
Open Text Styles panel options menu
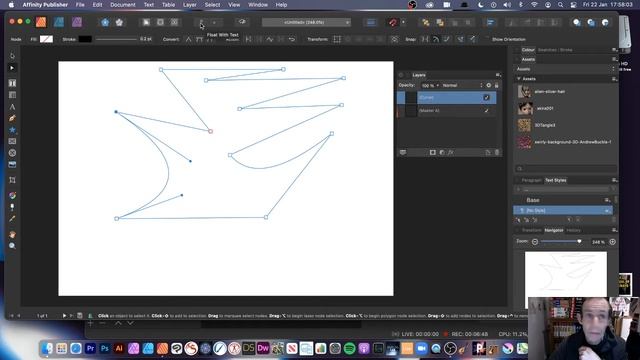point(614,180)
